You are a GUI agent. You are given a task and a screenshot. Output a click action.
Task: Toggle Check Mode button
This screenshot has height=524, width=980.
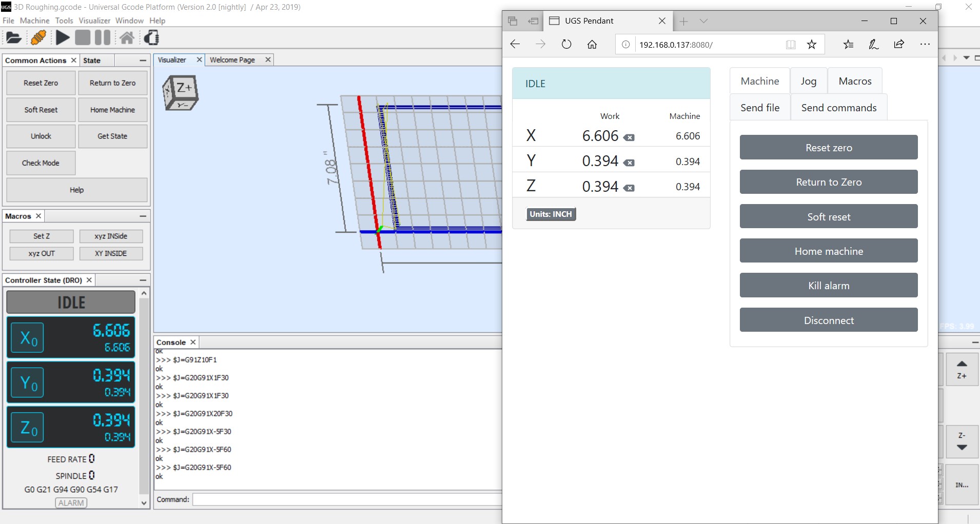click(41, 163)
